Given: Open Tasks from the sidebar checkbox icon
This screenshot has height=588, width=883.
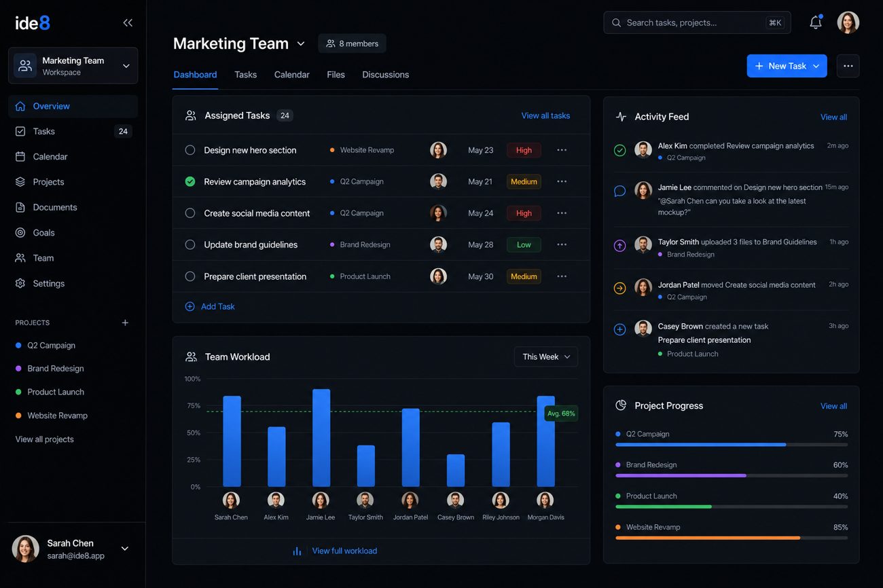Looking at the screenshot, I should (x=20, y=131).
